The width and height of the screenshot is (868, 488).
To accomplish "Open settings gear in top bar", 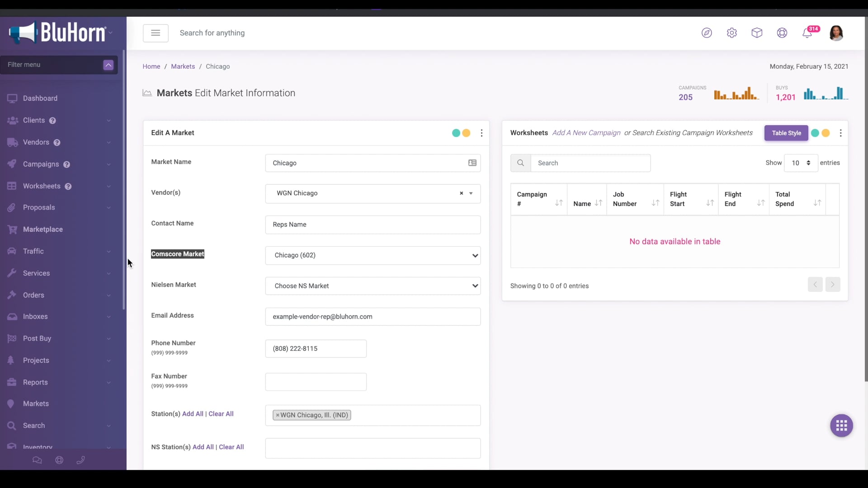I will 732,33.
